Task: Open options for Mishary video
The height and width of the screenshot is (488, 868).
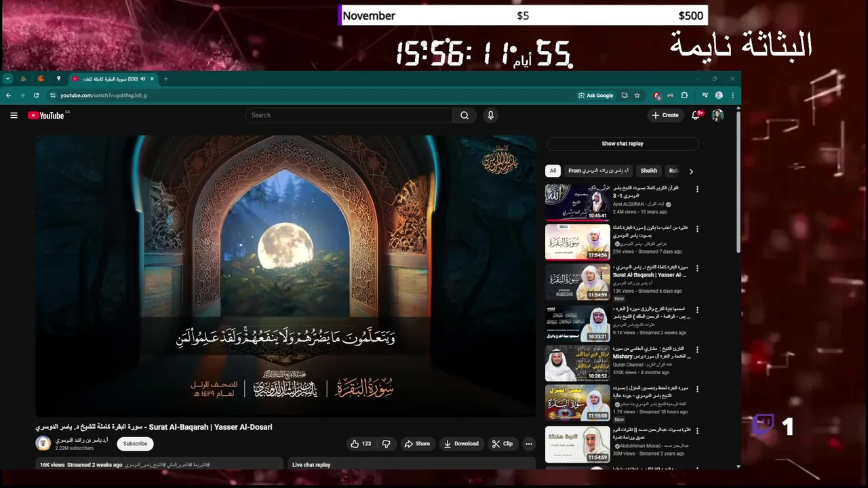Action: point(697,349)
